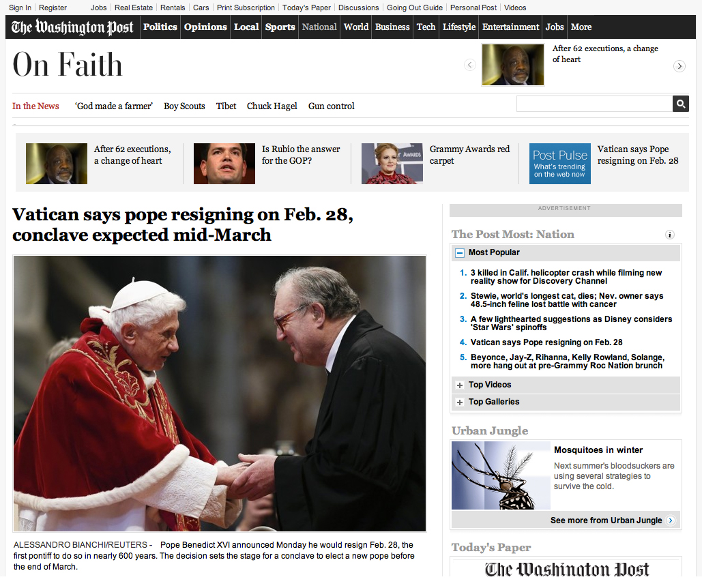This screenshot has height=588, width=702.
Task: Open the Mosquitoes in winter article
Action: pos(598,450)
